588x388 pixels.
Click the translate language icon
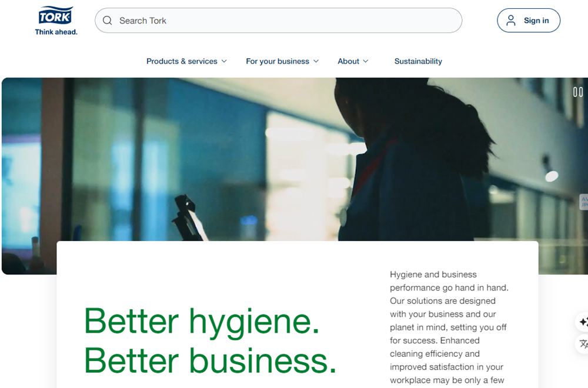point(583,344)
